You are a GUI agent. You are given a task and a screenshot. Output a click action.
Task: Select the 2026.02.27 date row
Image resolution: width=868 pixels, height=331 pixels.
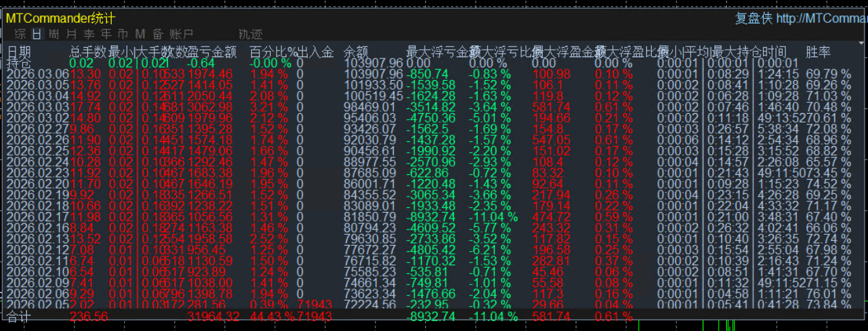click(x=38, y=128)
